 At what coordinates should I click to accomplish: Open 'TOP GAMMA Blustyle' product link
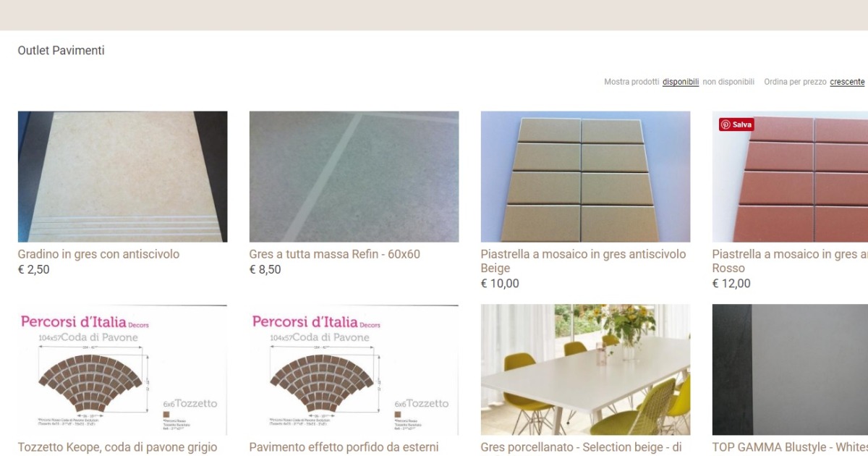pos(790,447)
